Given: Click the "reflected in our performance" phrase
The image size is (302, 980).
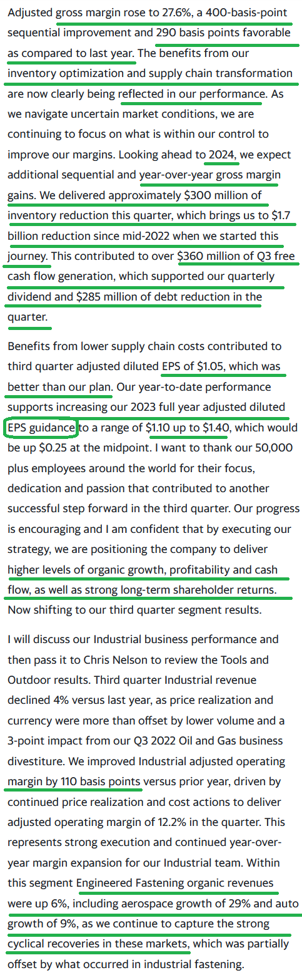Looking at the screenshot, I should tap(190, 93).
